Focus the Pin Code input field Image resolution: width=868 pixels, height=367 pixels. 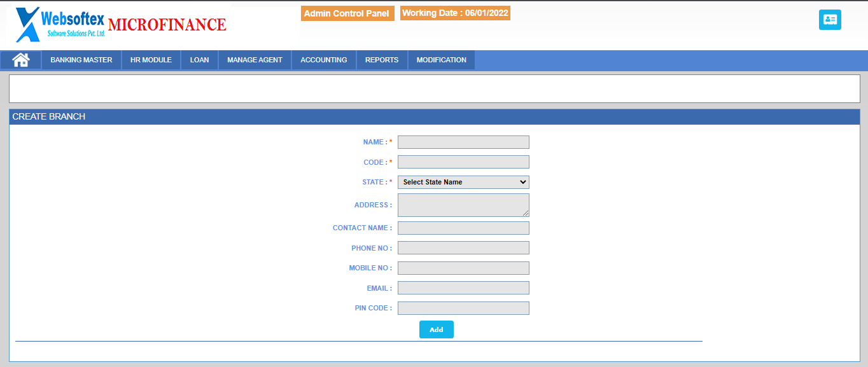tap(463, 308)
